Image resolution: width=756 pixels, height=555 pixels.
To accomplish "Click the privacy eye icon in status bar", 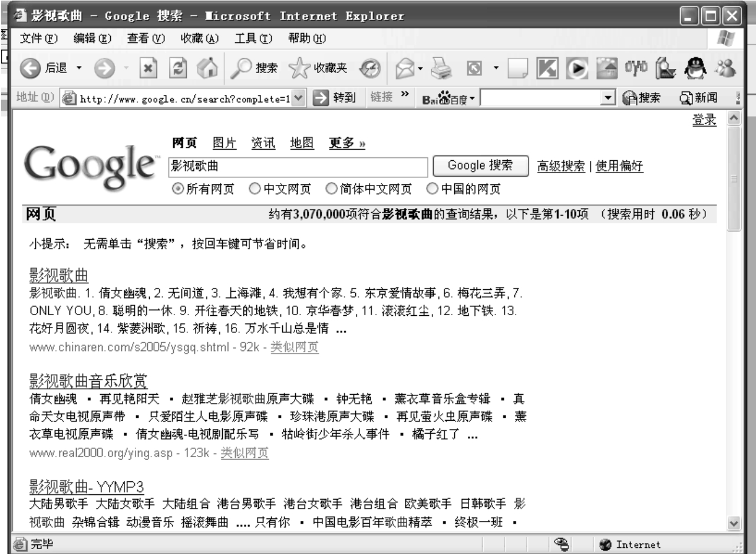I will point(563,544).
